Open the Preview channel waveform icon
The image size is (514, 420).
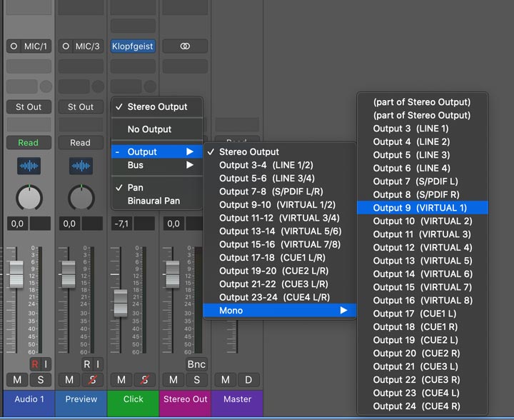pyautogui.click(x=81, y=166)
